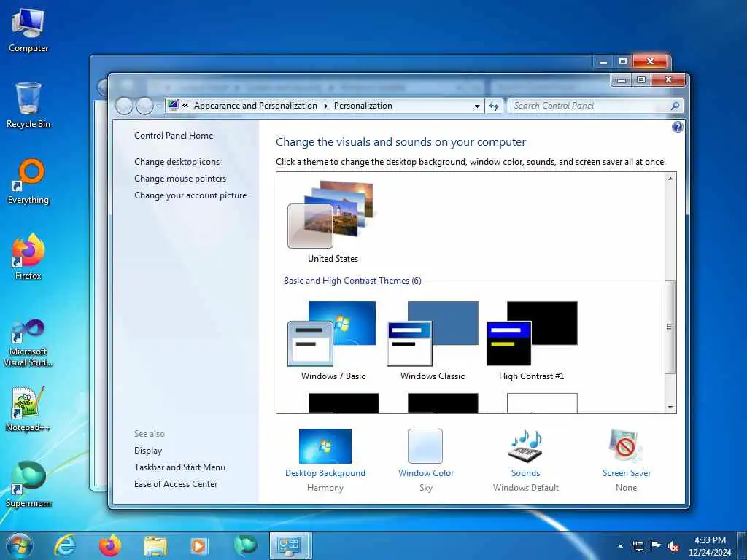
Task: Apply the United States theme
Action: [x=333, y=222]
